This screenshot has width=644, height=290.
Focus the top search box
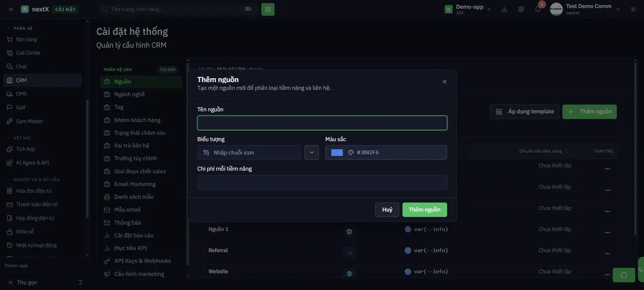point(177,9)
